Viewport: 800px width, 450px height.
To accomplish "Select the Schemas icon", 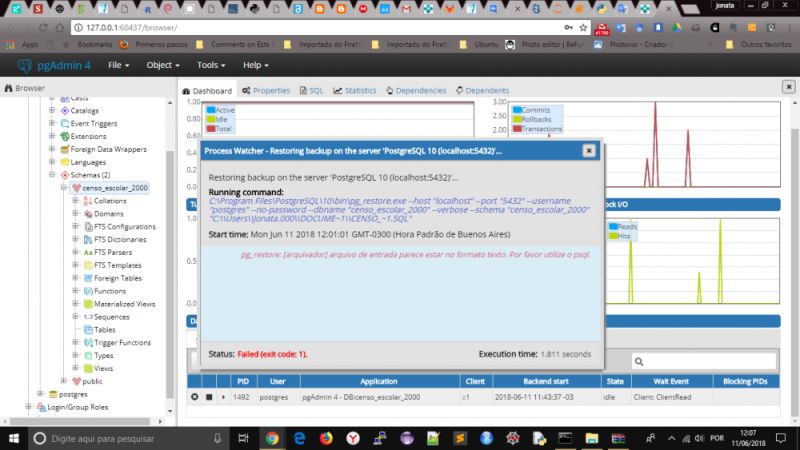I will 65,175.
